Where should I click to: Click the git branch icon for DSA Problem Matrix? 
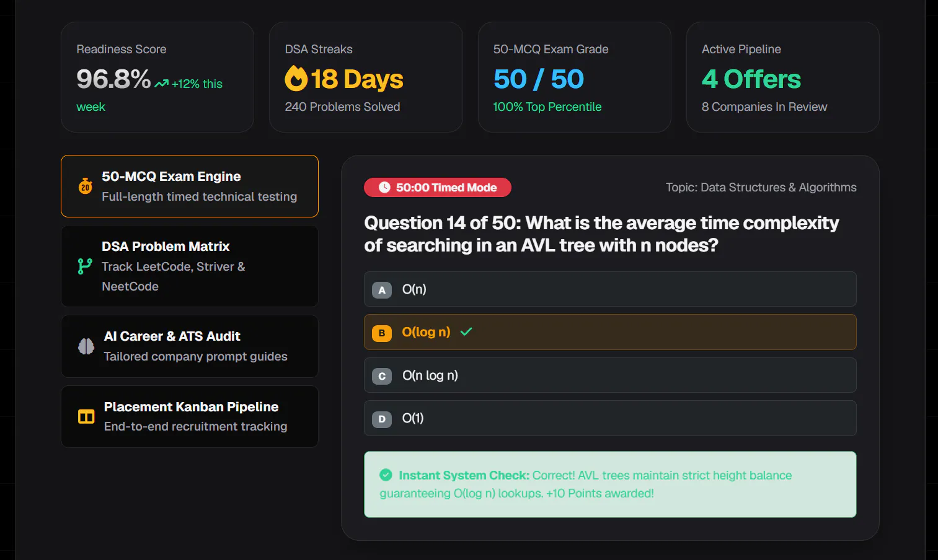tap(85, 266)
